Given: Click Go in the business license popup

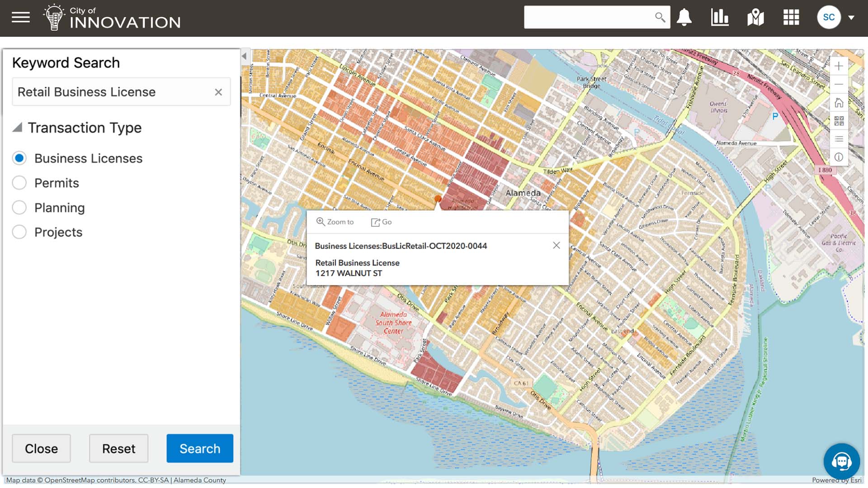Looking at the screenshot, I should coord(381,222).
